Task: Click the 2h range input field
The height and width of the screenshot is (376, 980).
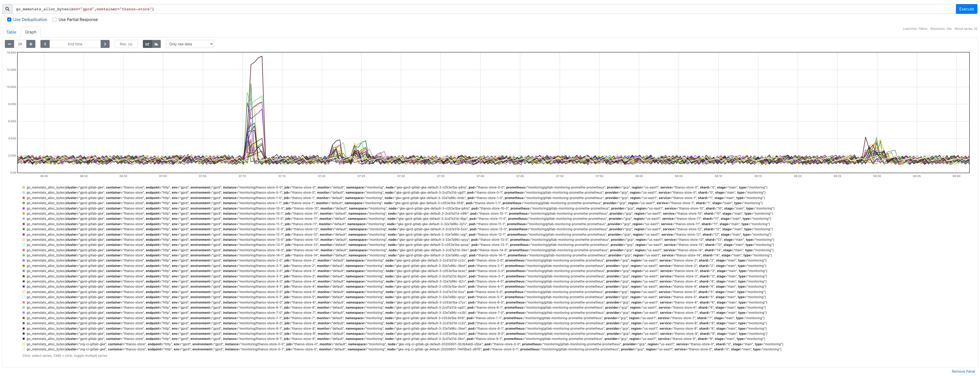Action: (20, 44)
